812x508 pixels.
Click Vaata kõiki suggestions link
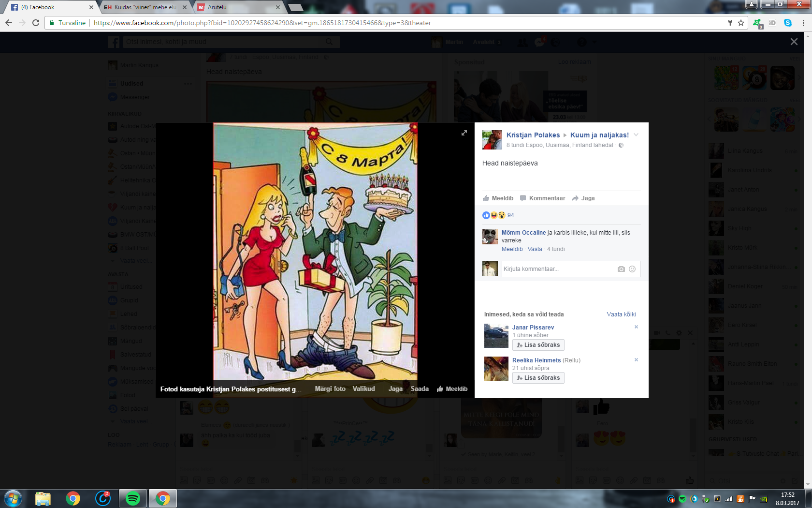tap(621, 314)
